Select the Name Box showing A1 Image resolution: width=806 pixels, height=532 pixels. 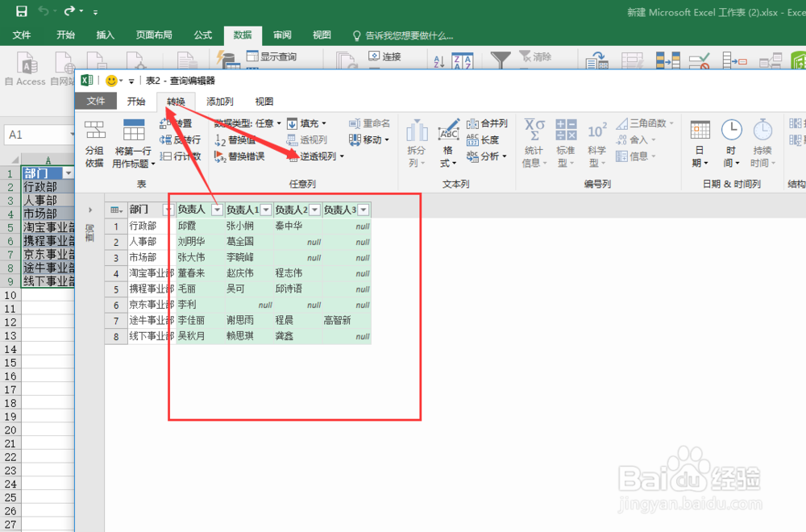tap(39, 135)
